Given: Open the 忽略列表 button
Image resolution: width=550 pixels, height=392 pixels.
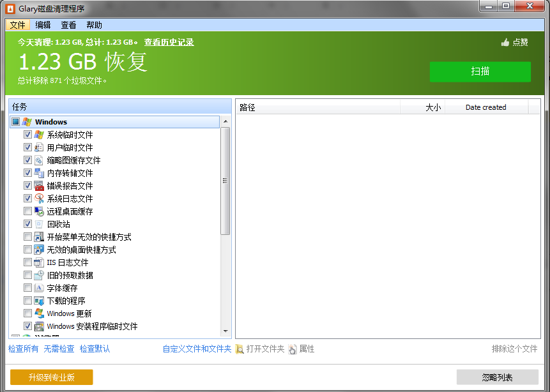Looking at the screenshot, I should click(x=498, y=377).
